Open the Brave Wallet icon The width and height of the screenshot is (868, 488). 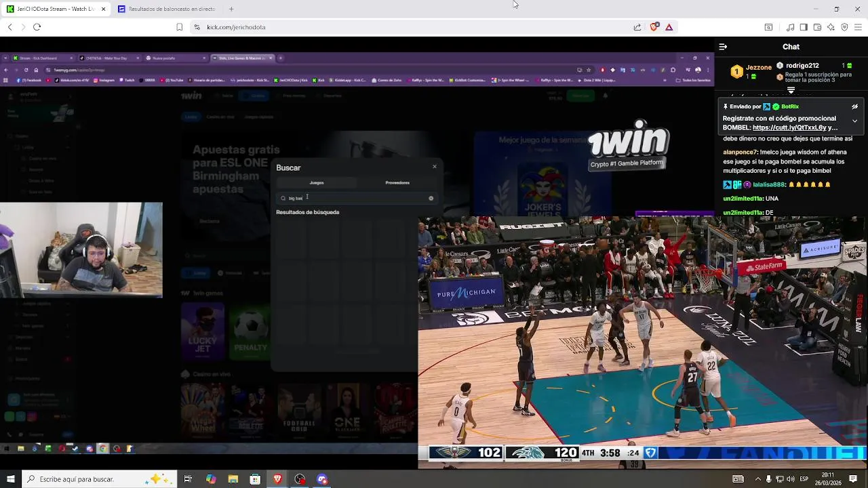point(817,27)
